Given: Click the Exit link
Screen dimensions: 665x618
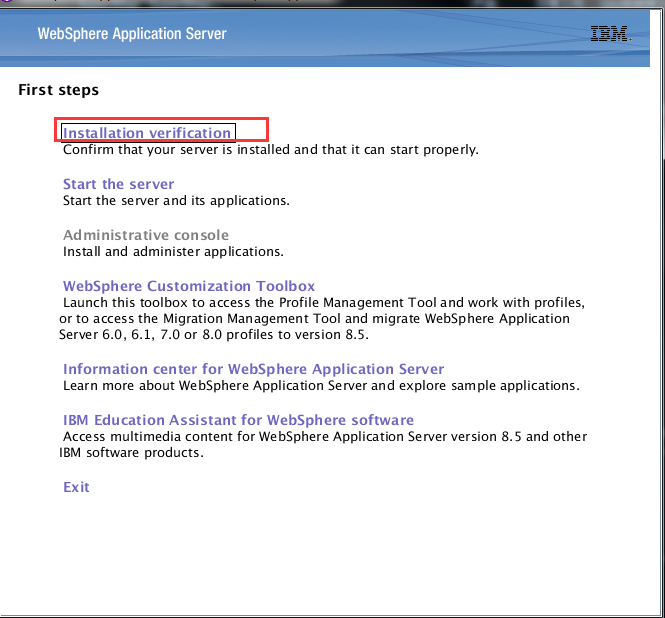Looking at the screenshot, I should pyautogui.click(x=76, y=487).
